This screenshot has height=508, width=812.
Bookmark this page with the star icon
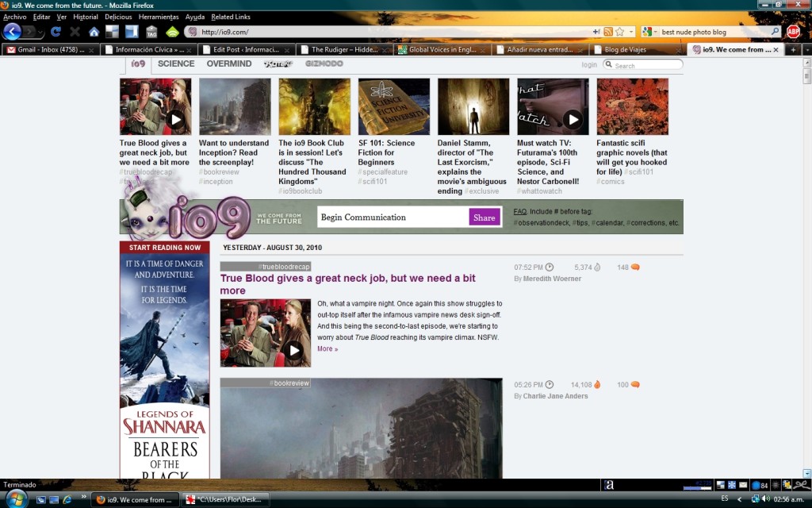pyautogui.click(x=619, y=32)
